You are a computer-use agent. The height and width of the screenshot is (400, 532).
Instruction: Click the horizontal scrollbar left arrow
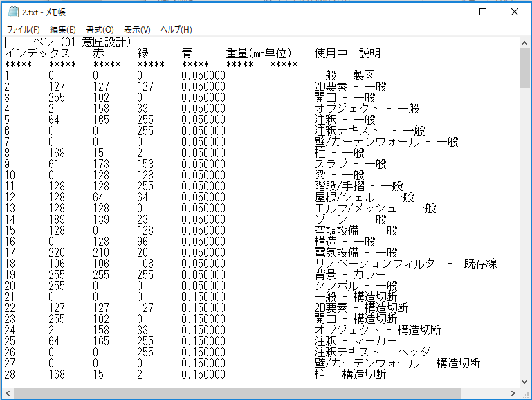pos(8,394)
